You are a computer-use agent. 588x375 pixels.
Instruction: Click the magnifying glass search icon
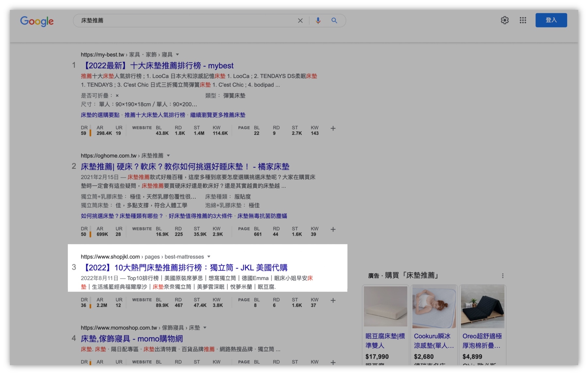pos(334,20)
